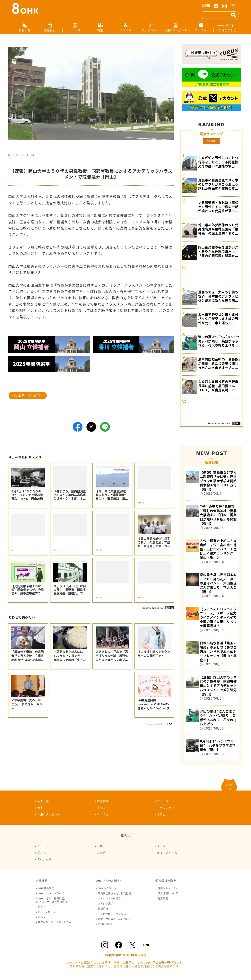Share article on Facebook
This screenshot has height=980, width=251.
[x=78, y=427]
